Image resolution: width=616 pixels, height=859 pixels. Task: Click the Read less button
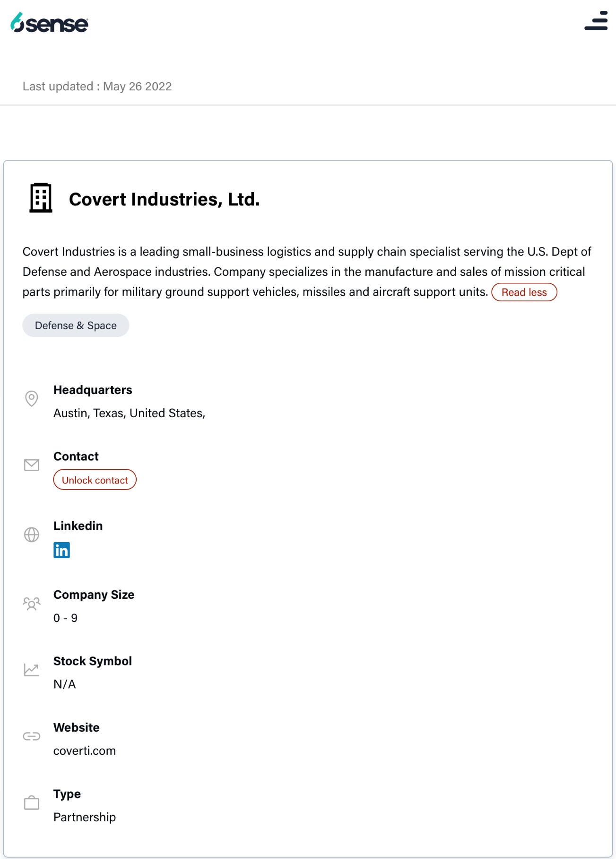click(524, 292)
